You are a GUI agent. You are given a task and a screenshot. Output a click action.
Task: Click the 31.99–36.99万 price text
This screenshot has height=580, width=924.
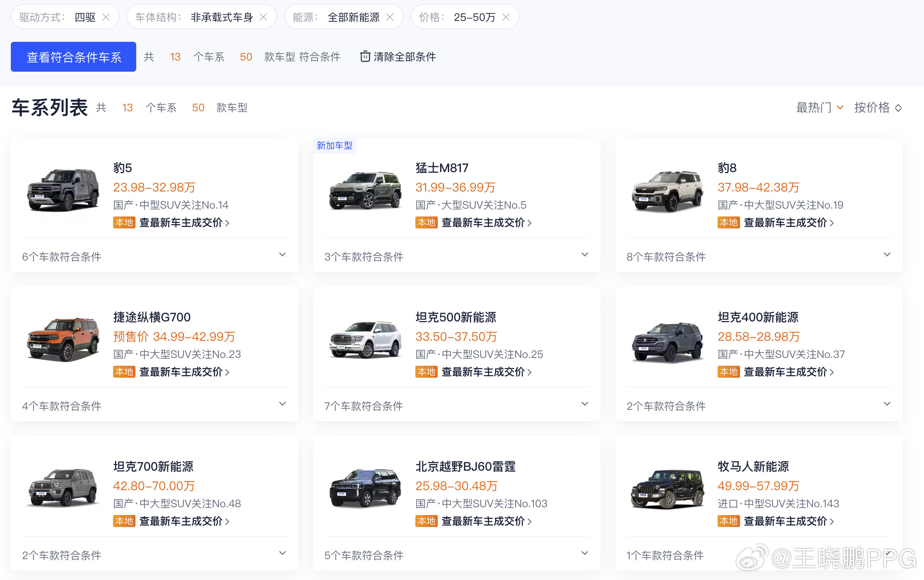pyautogui.click(x=455, y=187)
